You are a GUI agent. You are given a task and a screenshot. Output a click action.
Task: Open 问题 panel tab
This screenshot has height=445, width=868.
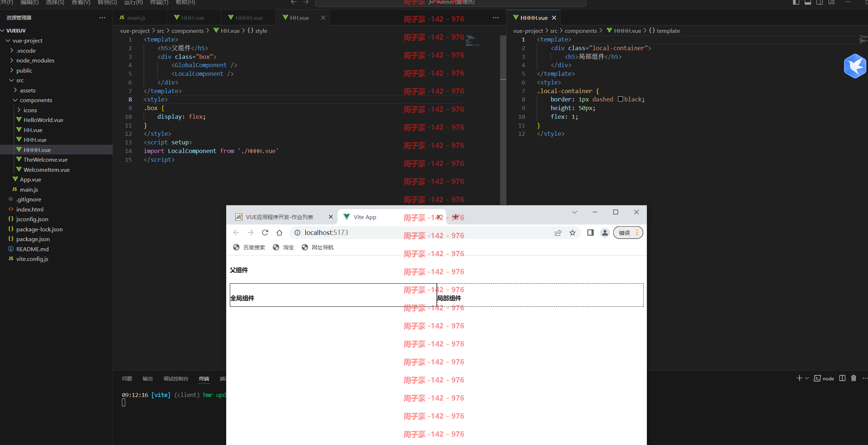(x=127, y=379)
